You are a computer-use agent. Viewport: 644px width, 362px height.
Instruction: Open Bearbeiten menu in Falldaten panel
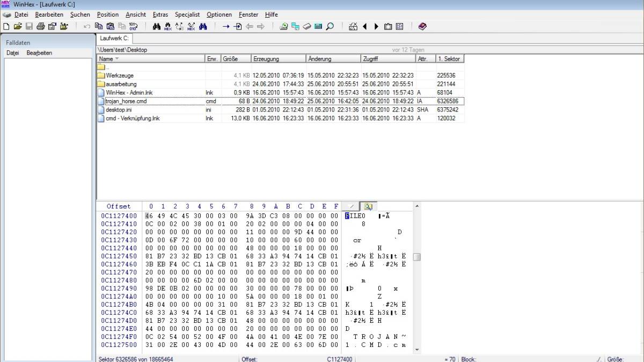(x=39, y=53)
